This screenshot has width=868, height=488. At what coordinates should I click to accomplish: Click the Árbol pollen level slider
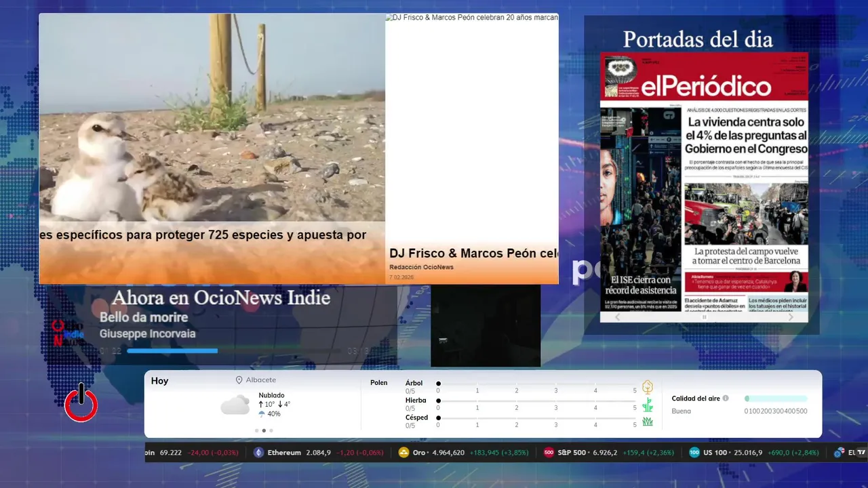(x=536, y=384)
